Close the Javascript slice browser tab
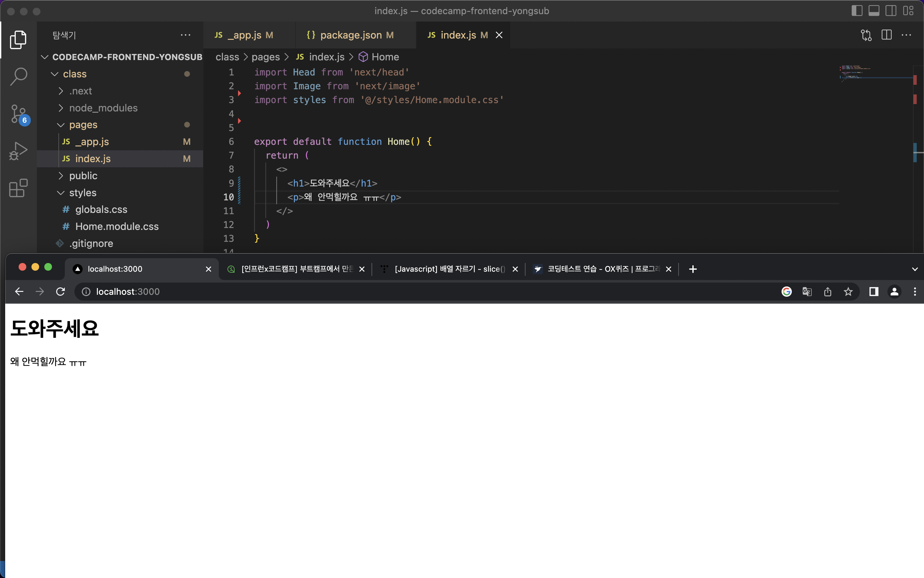Image resolution: width=924 pixels, height=578 pixels. click(515, 269)
